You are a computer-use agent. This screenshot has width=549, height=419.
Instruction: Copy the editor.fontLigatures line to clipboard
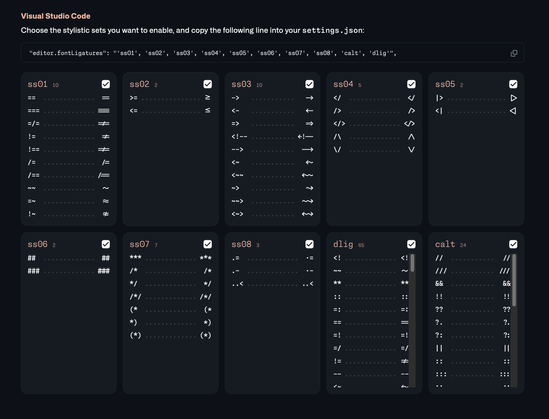pos(514,53)
